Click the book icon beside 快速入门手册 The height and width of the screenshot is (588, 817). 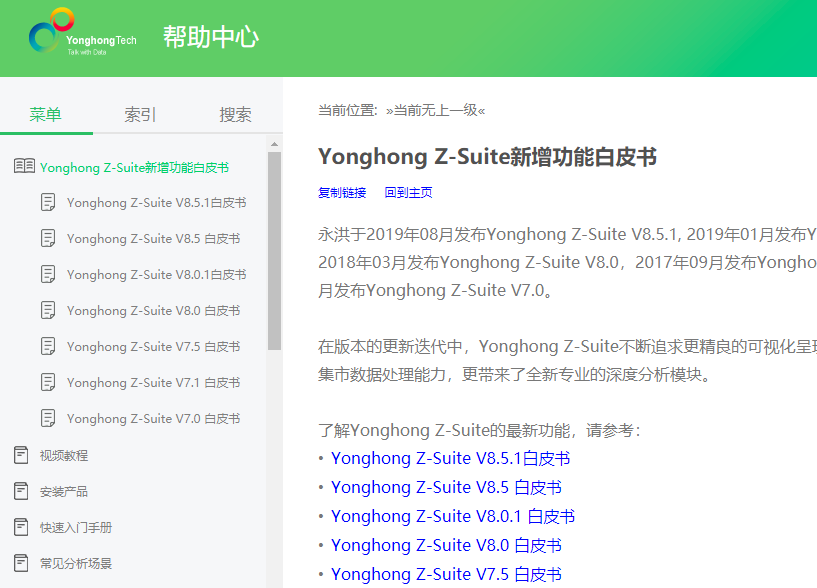tap(21, 527)
